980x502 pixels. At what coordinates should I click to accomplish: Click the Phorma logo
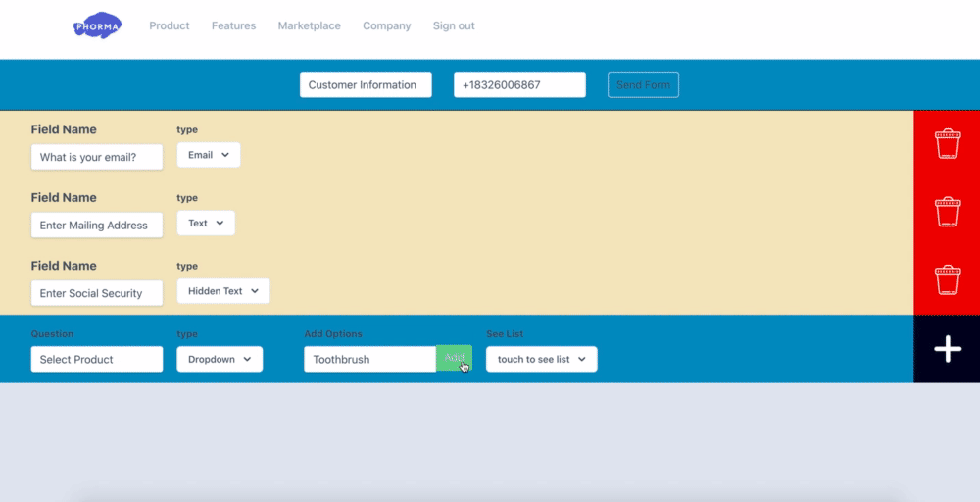coord(97,25)
